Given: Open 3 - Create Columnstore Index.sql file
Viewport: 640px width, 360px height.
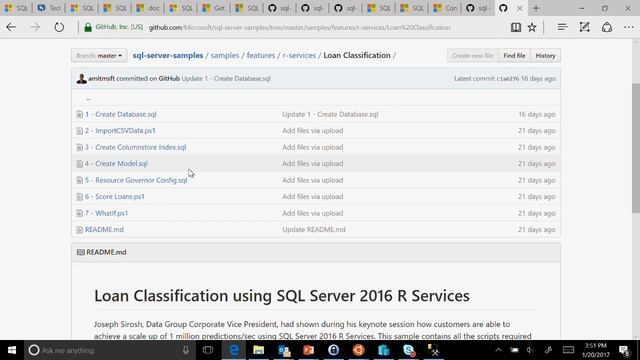Looking at the screenshot, I should tap(136, 147).
